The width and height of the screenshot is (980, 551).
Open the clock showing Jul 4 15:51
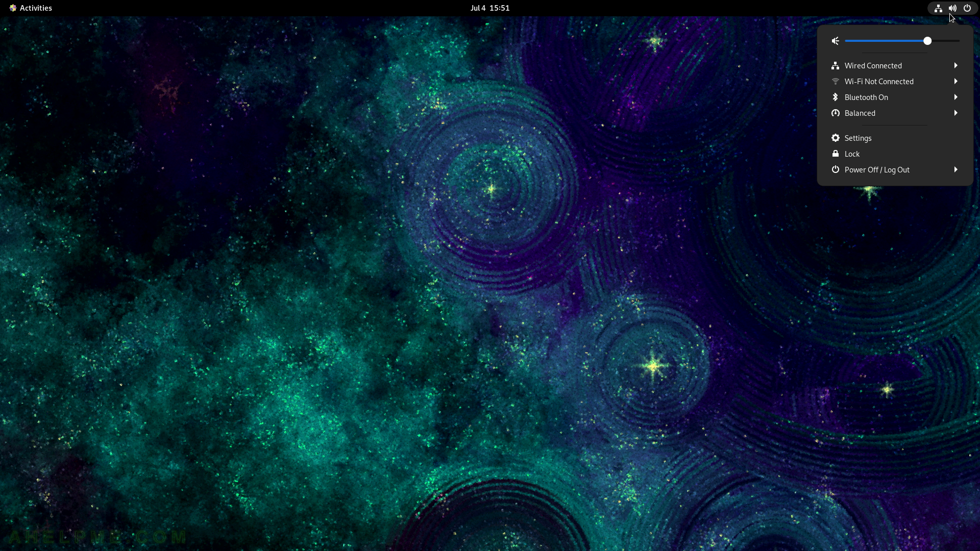pos(490,8)
